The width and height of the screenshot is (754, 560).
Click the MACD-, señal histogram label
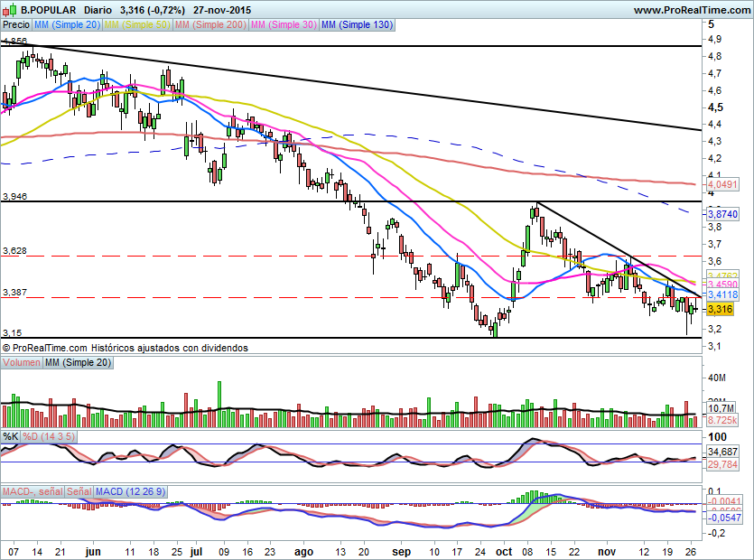tap(33, 491)
